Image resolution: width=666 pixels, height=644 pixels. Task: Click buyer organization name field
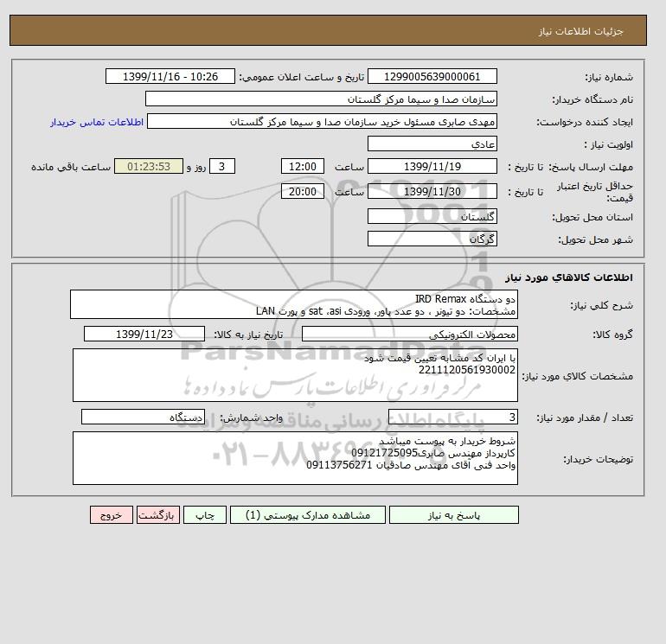point(321,99)
